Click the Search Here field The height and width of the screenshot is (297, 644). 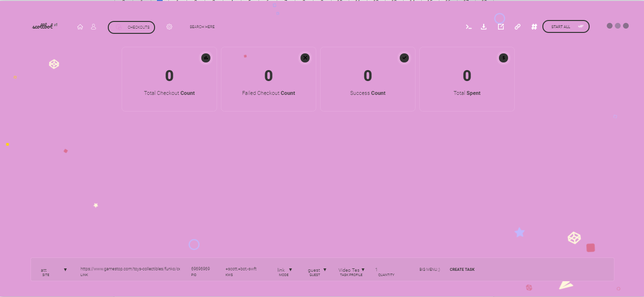click(202, 27)
